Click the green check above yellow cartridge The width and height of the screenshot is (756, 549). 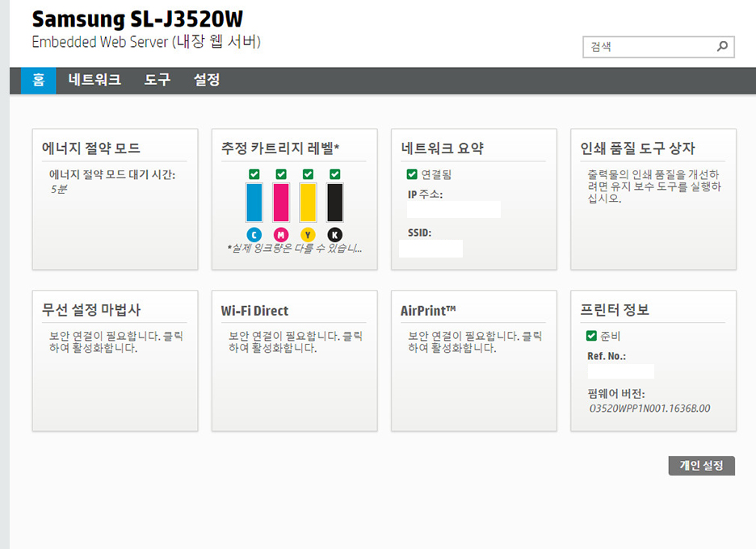[x=308, y=174]
